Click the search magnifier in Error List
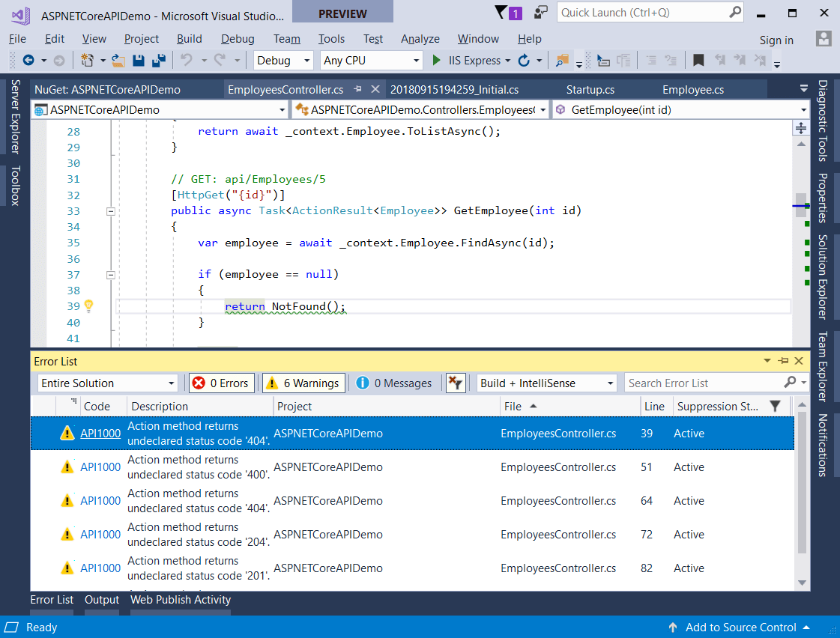This screenshot has width=840, height=638. (x=791, y=382)
